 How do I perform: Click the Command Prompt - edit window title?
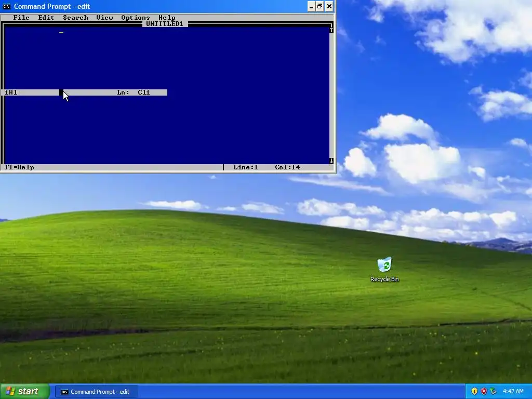pos(52,6)
